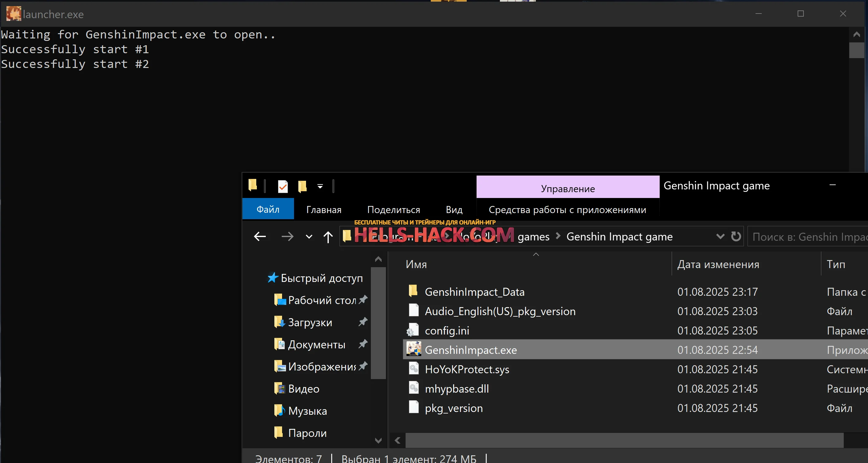Select the pkg_version file icon

tap(414, 407)
